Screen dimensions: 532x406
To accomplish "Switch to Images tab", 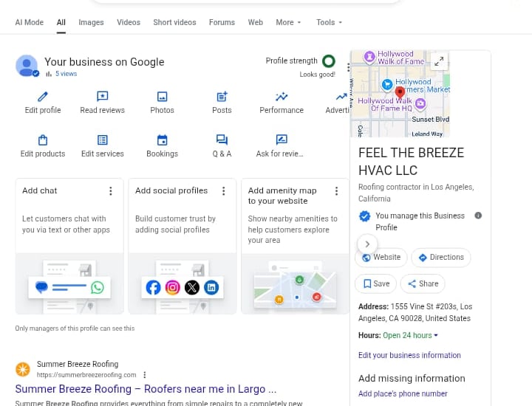I will pos(91,22).
